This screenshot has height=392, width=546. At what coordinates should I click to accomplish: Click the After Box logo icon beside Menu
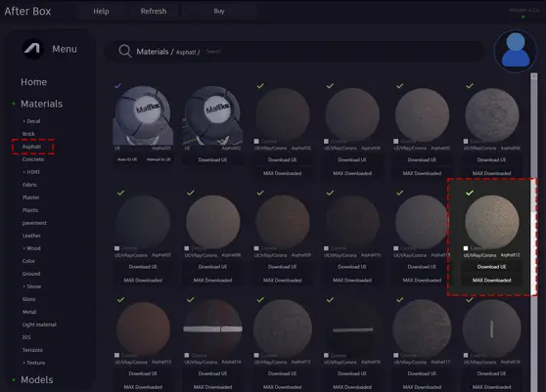[33, 49]
